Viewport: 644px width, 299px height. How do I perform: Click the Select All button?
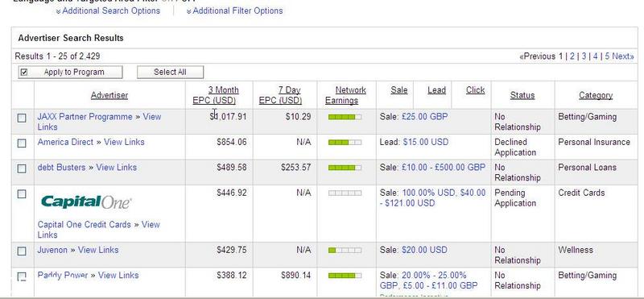170,72
